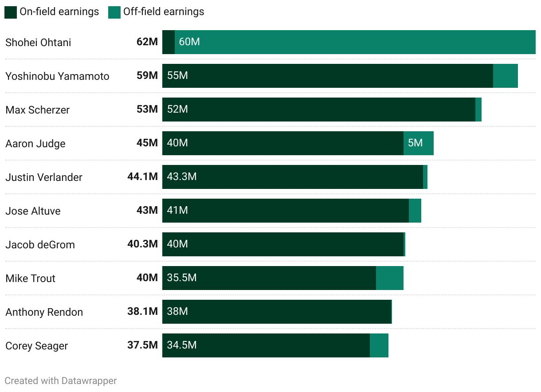Click Jose Altuve's off-field bar segment

point(415,211)
